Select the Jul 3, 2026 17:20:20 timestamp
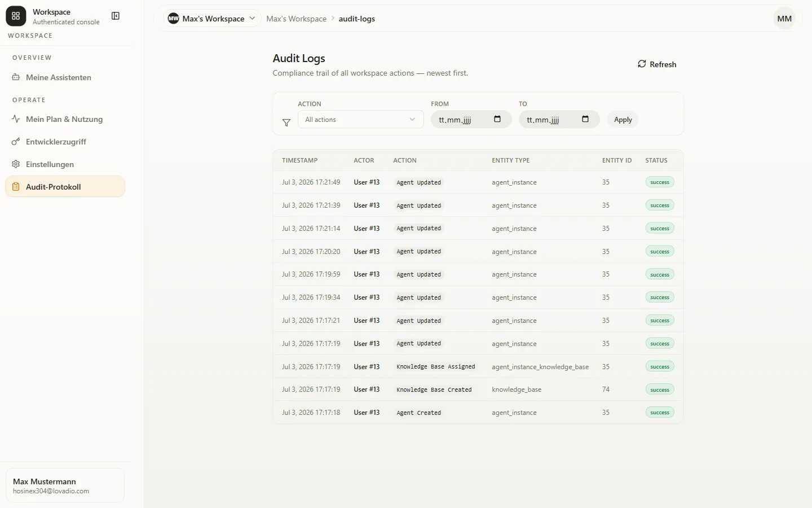The width and height of the screenshot is (812, 508). click(311, 252)
